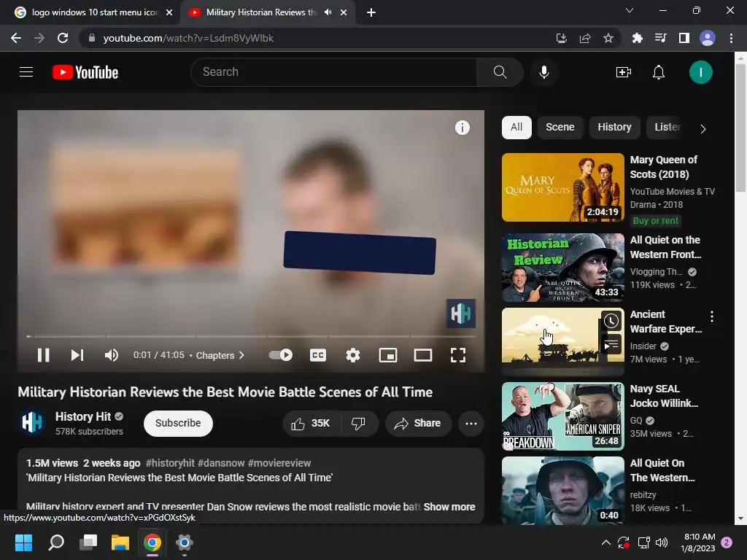Open a new browser tab
Viewport: 747px width, 560px height.
[371, 12]
